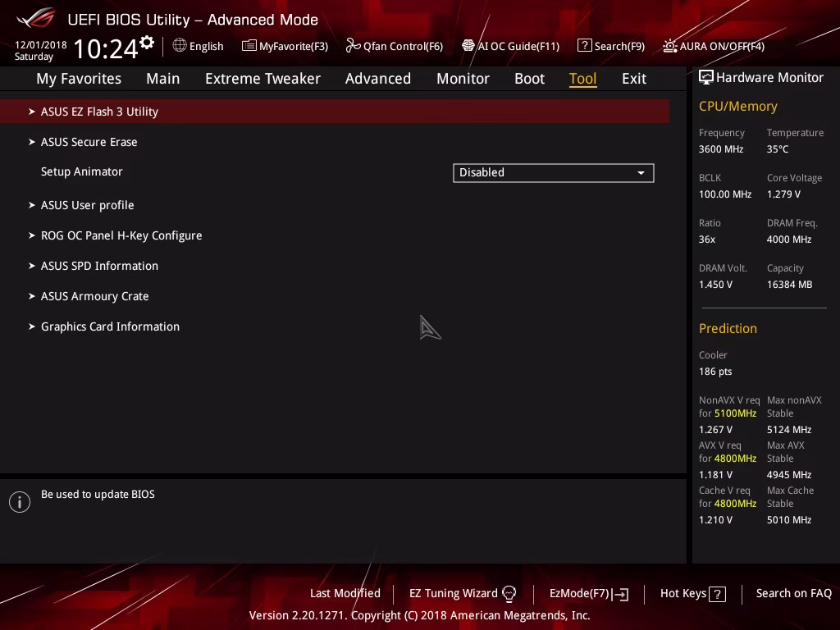The width and height of the screenshot is (840, 630).
Task: Click the 10:24 clock time
Action: 106,49
